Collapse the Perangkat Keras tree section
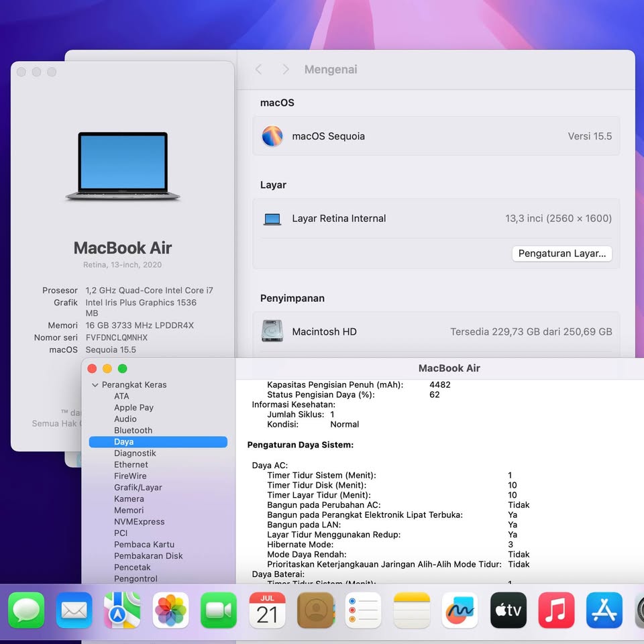 tap(95, 385)
